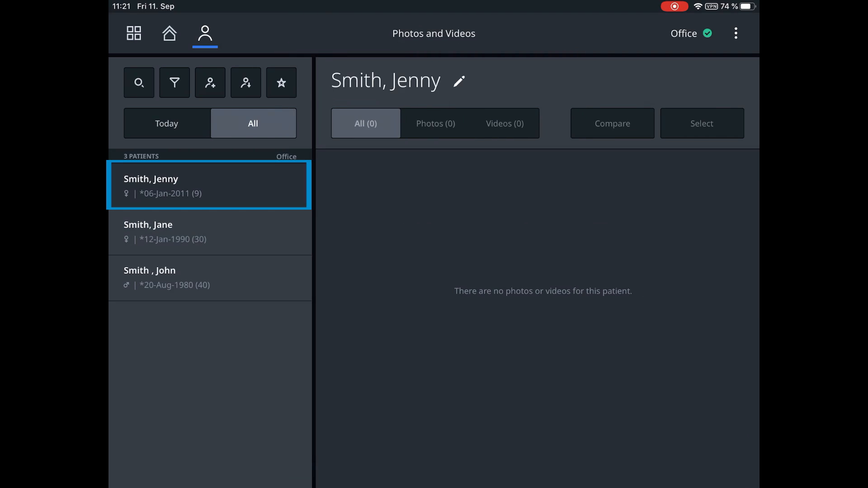Select All filter for patient list
Screen dimensions: 868x488
coord(253,123)
